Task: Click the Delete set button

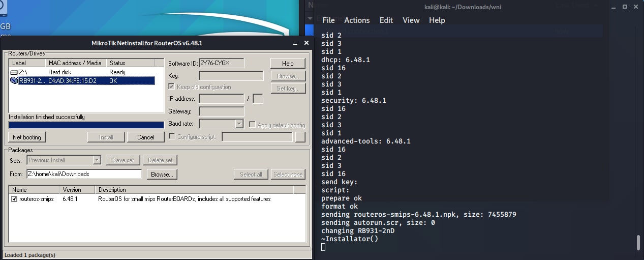Action: point(160,160)
